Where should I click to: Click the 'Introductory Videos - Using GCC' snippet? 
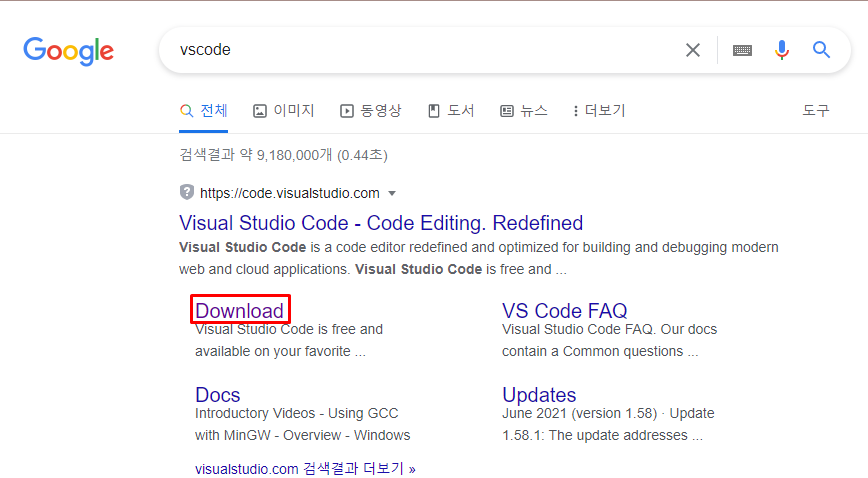coord(297,413)
